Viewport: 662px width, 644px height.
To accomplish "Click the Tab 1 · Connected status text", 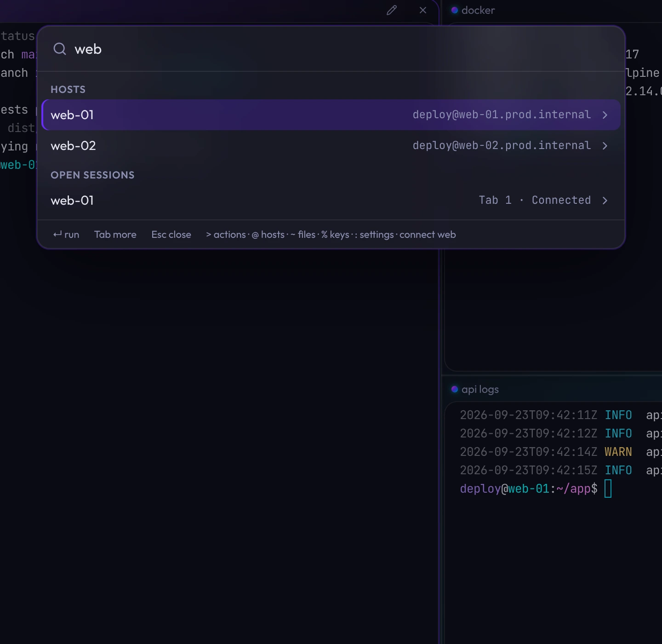I will [535, 200].
